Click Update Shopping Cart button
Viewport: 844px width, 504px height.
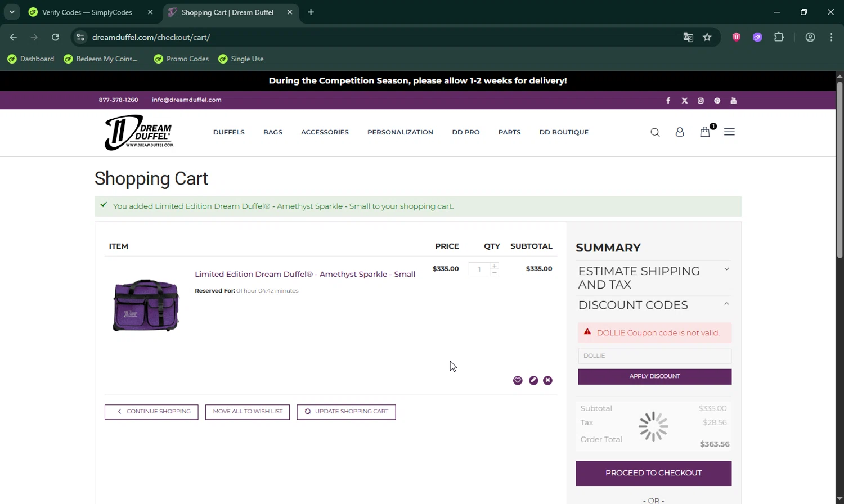coord(346,412)
